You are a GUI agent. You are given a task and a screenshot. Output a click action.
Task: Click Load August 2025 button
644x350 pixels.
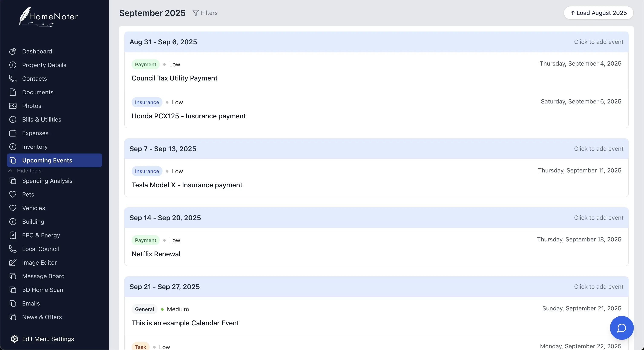598,13
